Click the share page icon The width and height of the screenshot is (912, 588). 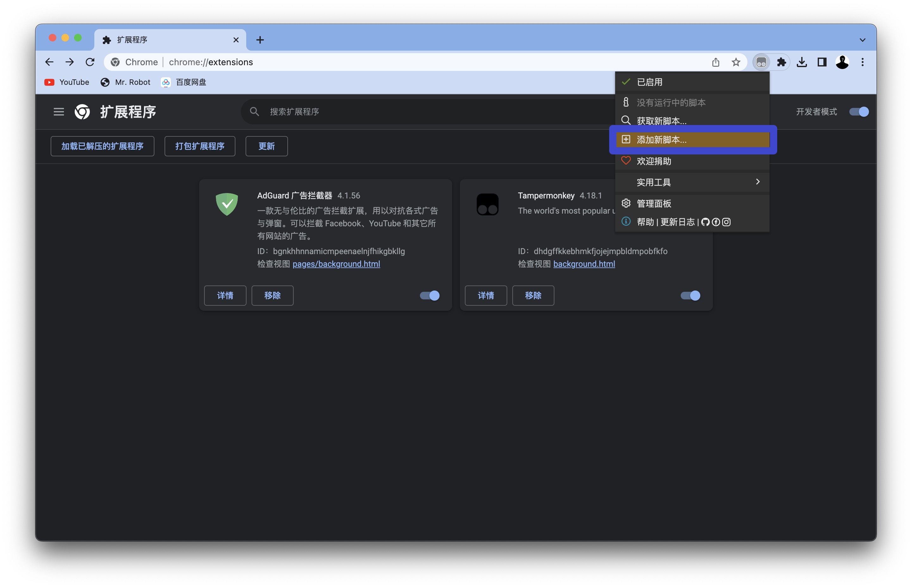pyautogui.click(x=715, y=62)
